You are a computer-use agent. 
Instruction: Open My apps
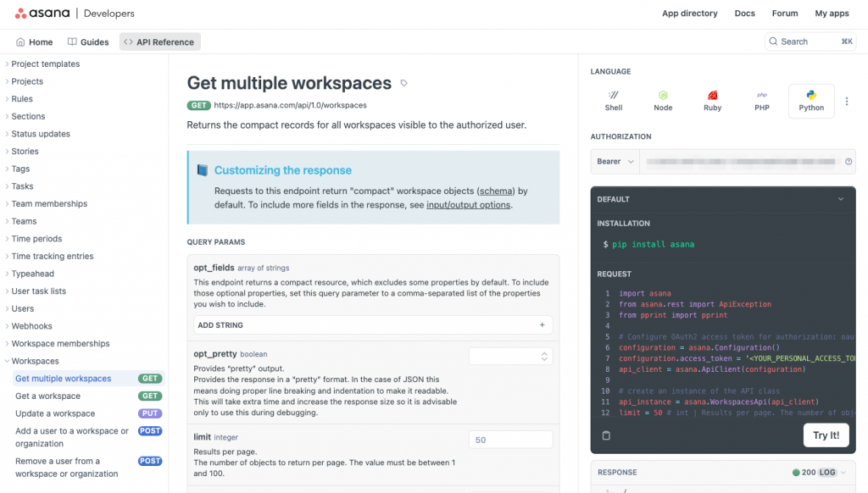point(832,14)
